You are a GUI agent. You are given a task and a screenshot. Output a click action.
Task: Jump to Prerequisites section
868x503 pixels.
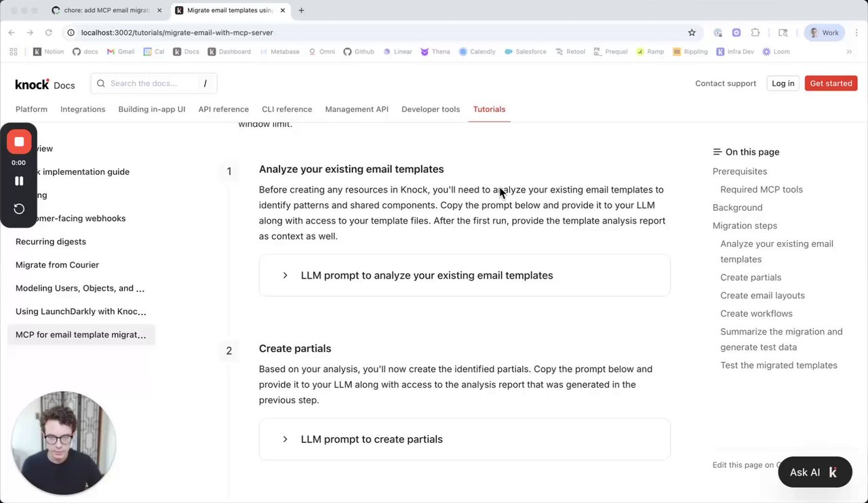(740, 172)
